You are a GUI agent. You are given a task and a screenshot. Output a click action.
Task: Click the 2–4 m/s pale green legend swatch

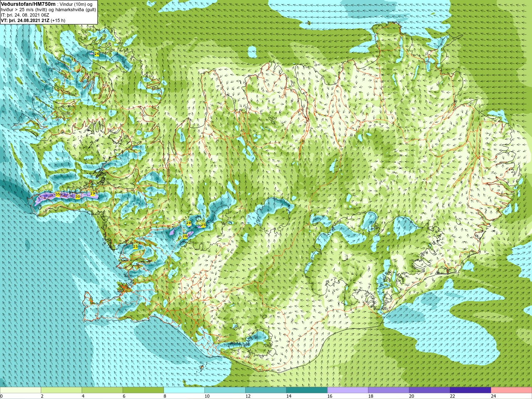pos(61,390)
